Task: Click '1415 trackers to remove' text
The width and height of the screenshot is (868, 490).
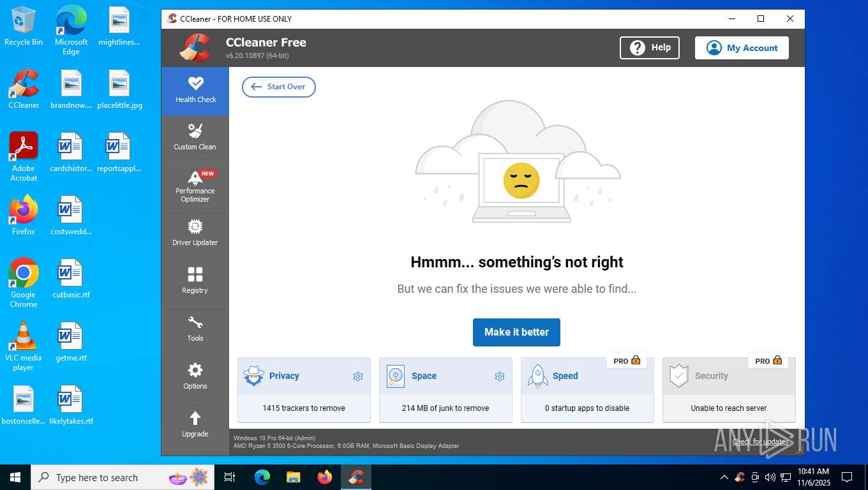Action: click(304, 408)
